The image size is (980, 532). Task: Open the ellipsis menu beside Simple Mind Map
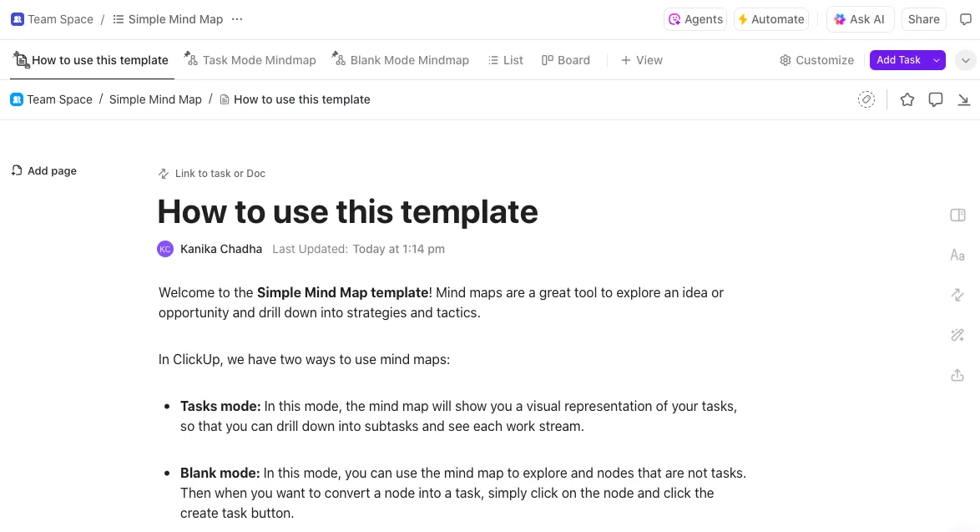tap(237, 19)
